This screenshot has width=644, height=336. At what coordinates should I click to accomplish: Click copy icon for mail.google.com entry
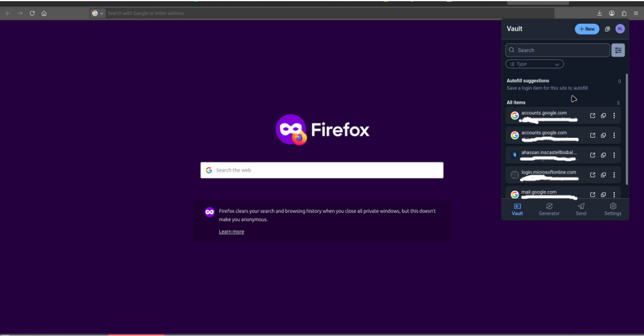coord(603,195)
